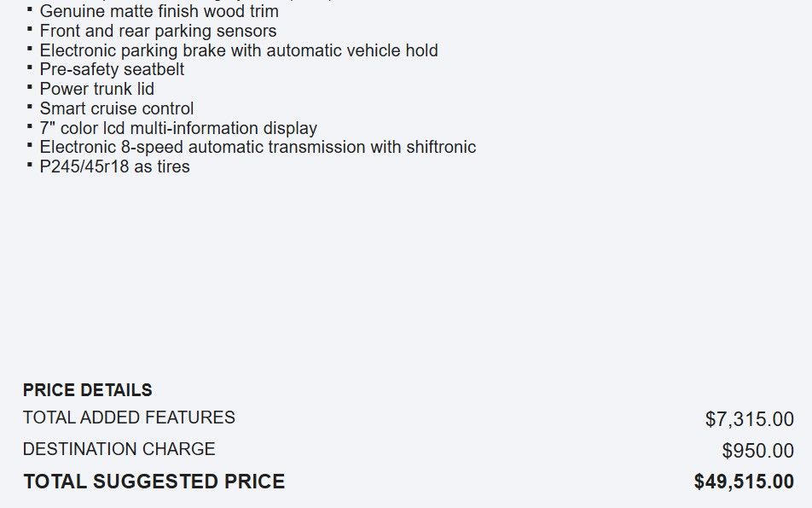Select the "DESTINATION CHARGE" label
The width and height of the screenshot is (812, 508).
coord(119,449)
